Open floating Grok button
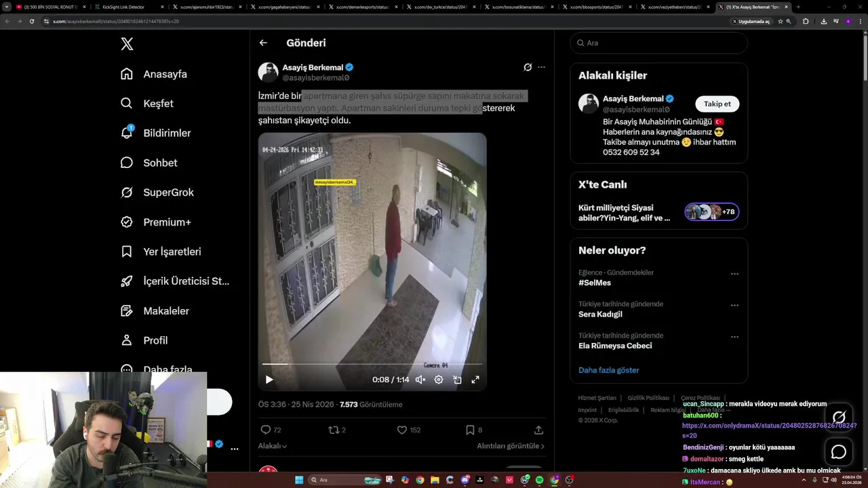 pyautogui.click(x=839, y=418)
